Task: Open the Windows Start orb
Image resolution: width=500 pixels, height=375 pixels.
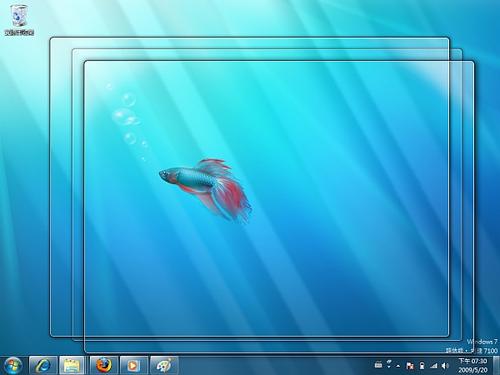Action: pyautogui.click(x=13, y=365)
